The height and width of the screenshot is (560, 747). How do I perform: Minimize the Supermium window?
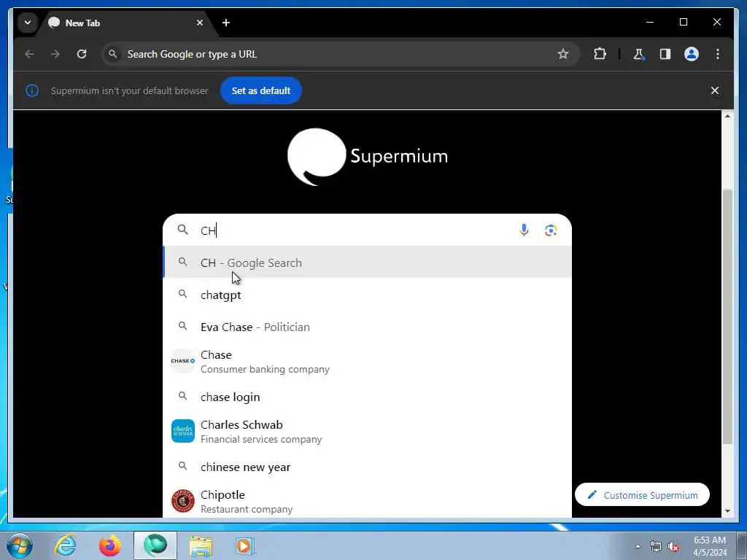(x=650, y=22)
